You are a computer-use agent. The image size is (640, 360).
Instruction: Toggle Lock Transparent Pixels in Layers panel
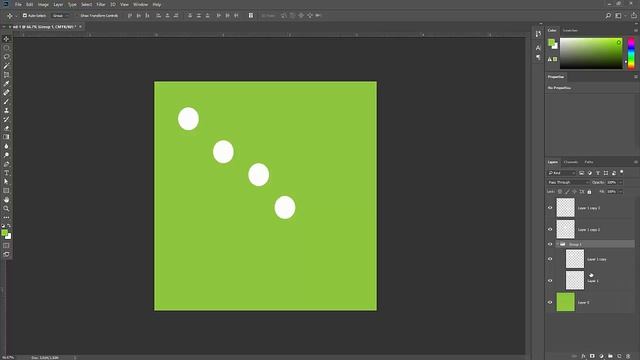click(560, 192)
